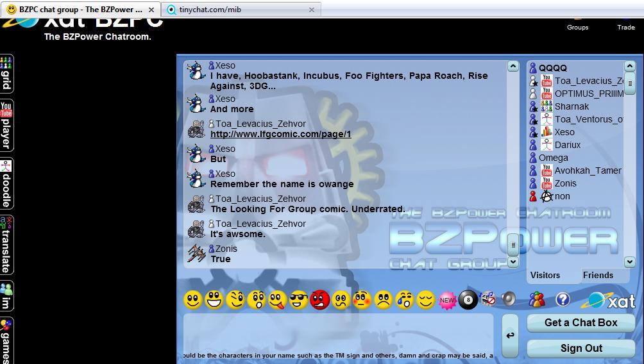Screen dimensions: 644x364
Task: Open the lfgcomic.com/page/1 link
Action: [281, 134]
